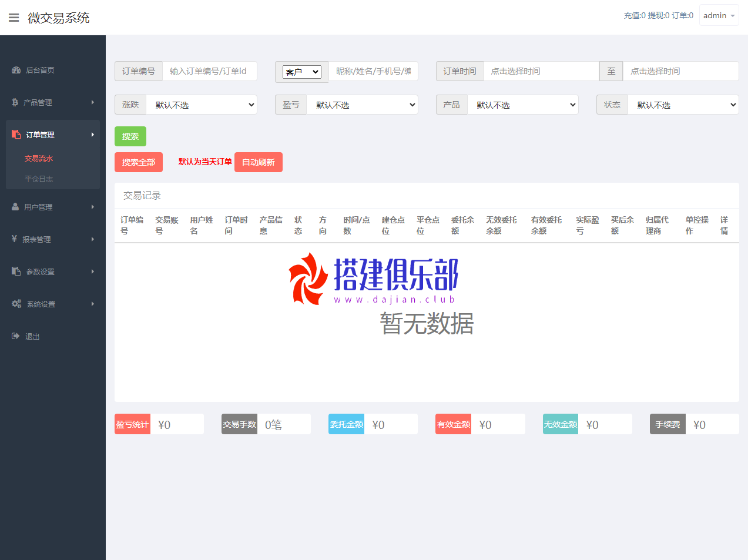Click the user icon for 用户管理
Screen dimensions: 748x560
tap(15, 207)
